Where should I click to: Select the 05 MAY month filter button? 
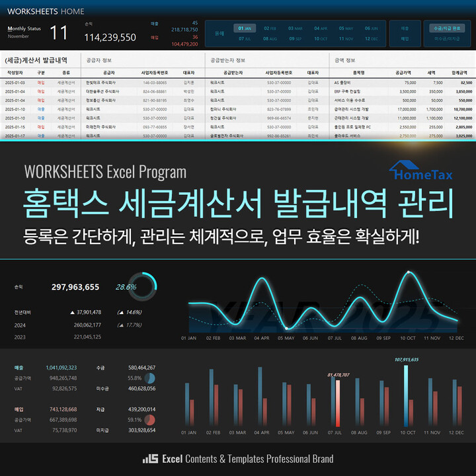[346, 28]
